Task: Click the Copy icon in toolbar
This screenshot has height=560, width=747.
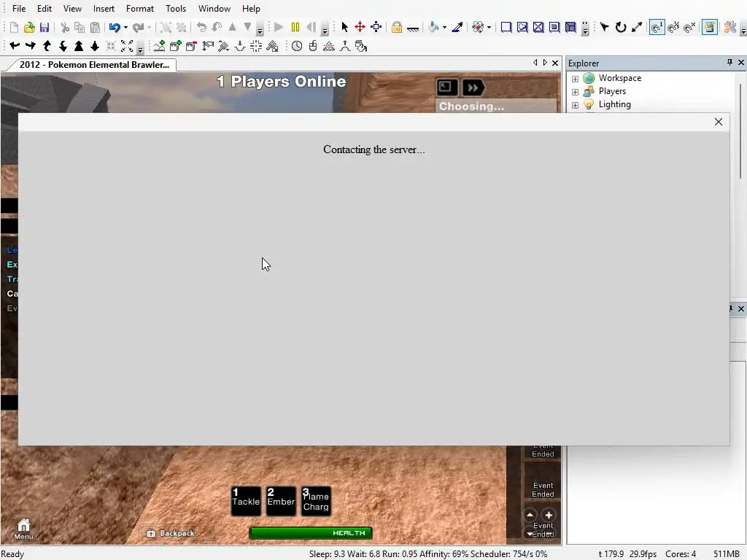Action: pos(80,27)
